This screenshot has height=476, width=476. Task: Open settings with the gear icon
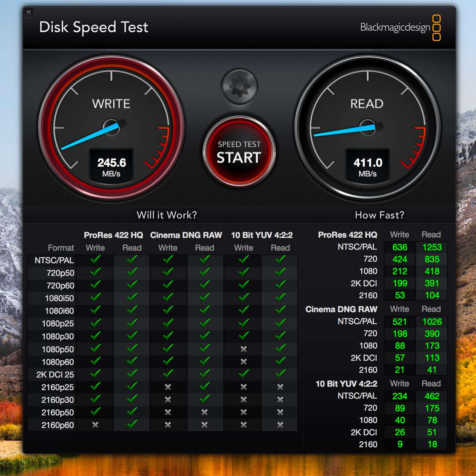[239, 87]
